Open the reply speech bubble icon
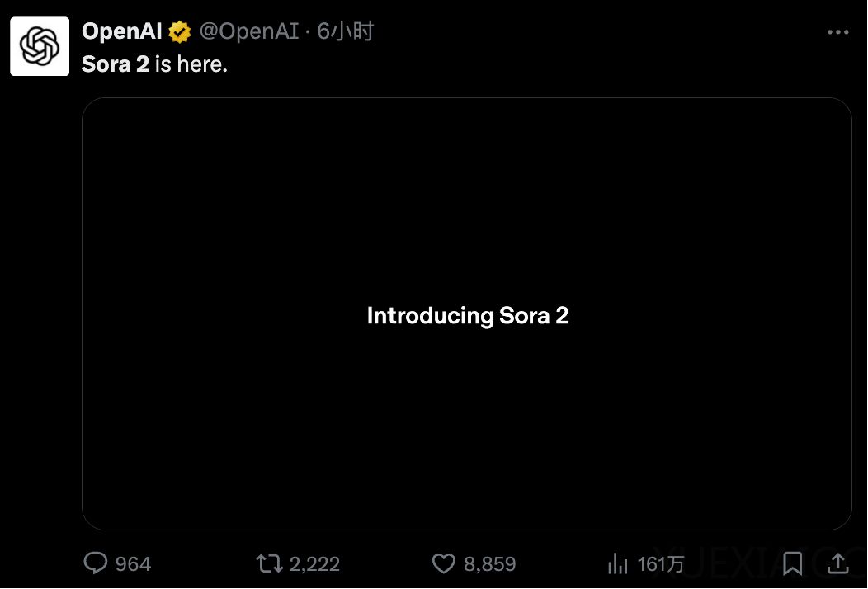This screenshot has height=589, width=868. click(x=96, y=563)
